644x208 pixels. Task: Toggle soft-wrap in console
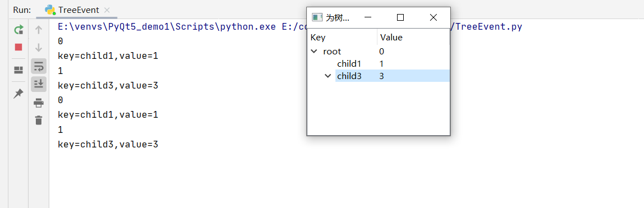(x=39, y=66)
